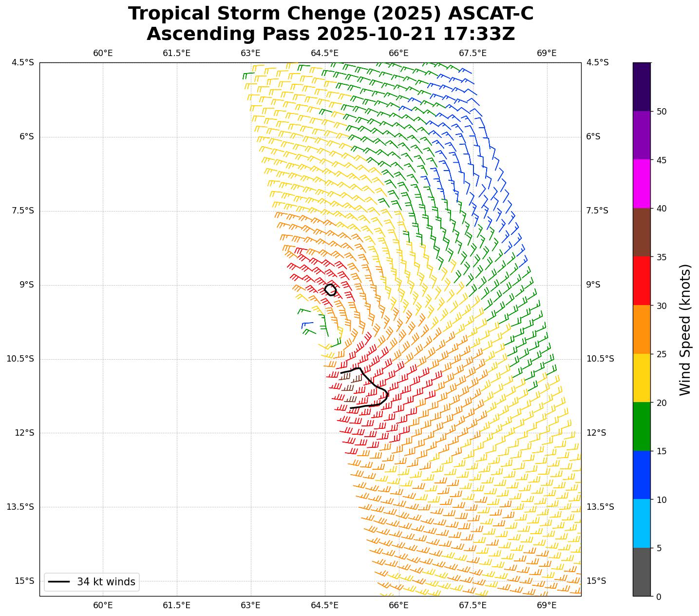The width and height of the screenshot is (699, 616).
Task: Click the dark purple top colorbar segment
Action: click(642, 87)
